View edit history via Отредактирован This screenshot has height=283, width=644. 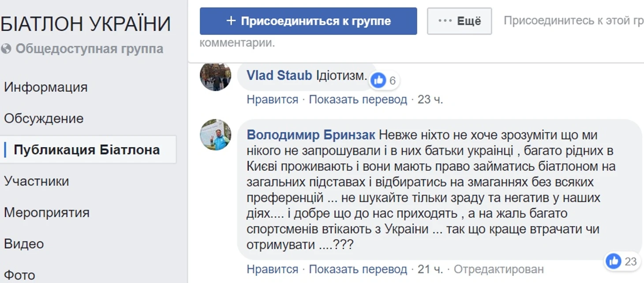pos(498,269)
